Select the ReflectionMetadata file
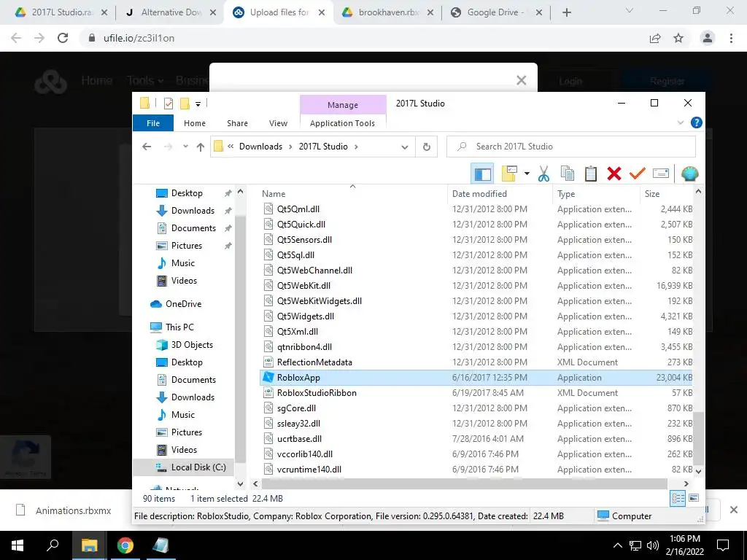 click(x=476, y=362)
